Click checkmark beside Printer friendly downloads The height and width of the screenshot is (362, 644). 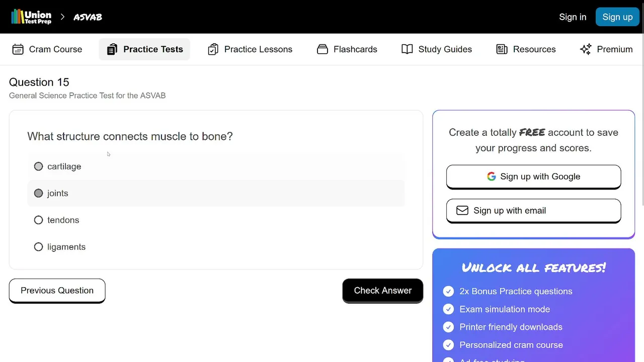(x=448, y=327)
